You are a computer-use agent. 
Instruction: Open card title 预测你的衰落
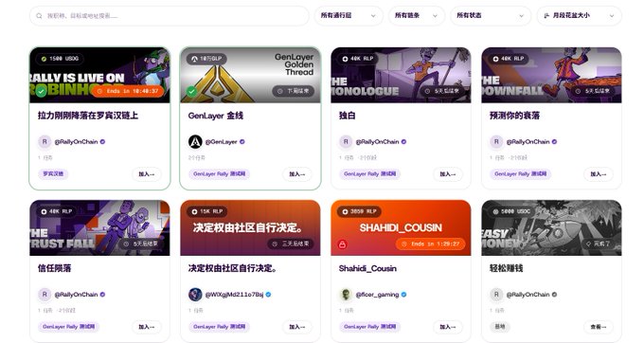514,116
